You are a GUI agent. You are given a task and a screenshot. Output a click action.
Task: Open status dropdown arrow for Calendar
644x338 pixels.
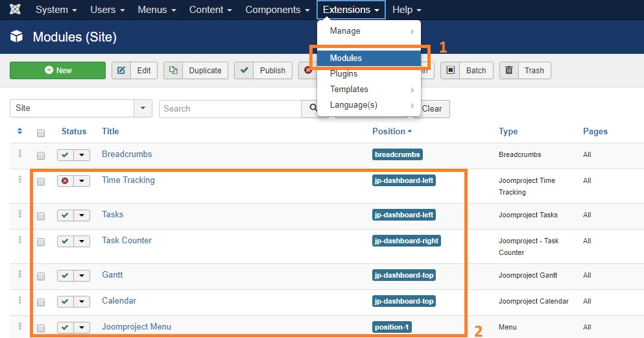pyautogui.click(x=82, y=302)
